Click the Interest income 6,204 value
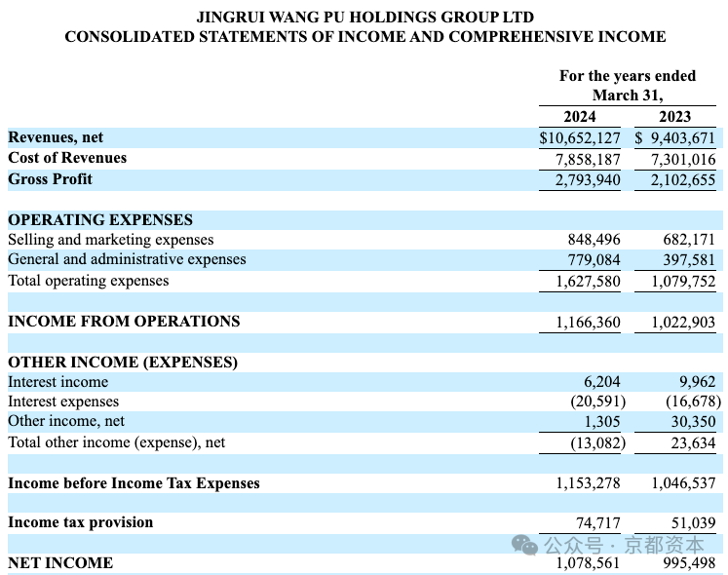 pos(601,382)
